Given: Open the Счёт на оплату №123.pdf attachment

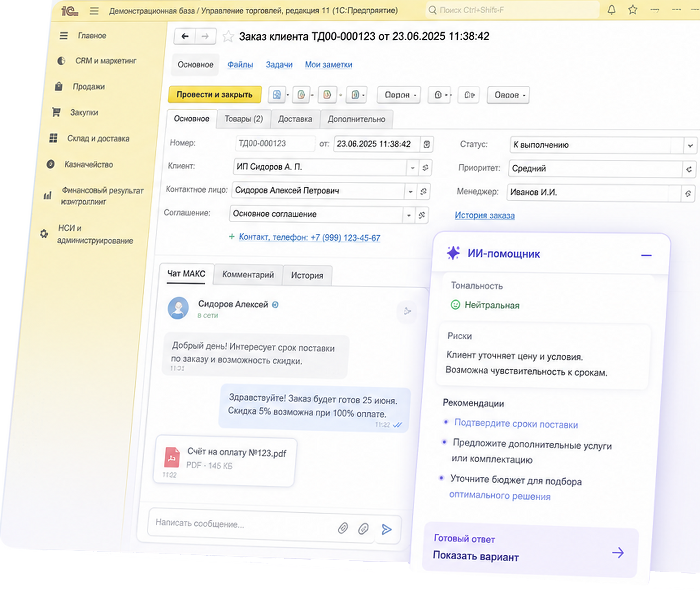Looking at the screenshot, I should pyautogui.click(x=225, y=461).
